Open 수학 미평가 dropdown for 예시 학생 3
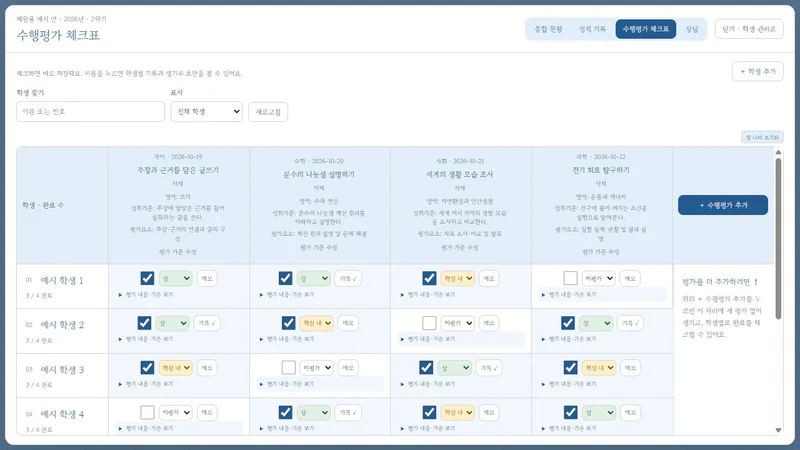The height and width of the screenshot is (450, 800). coord(316,367)
